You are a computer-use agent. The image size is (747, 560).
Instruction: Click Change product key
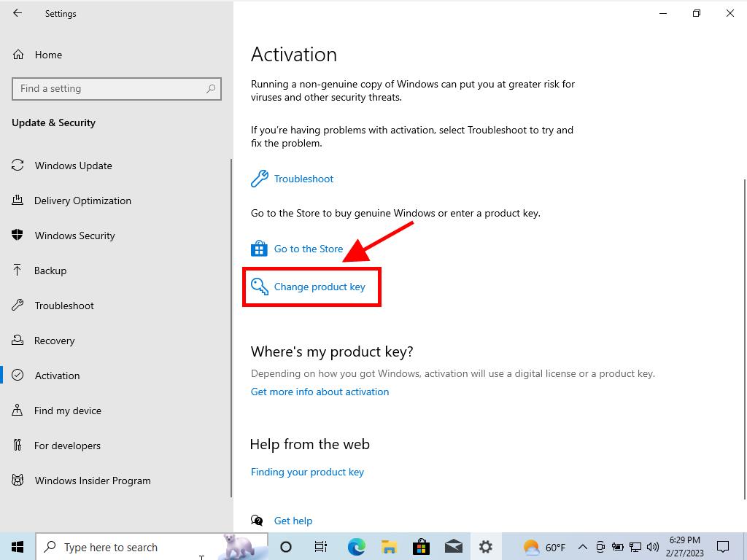pos(319,287)
